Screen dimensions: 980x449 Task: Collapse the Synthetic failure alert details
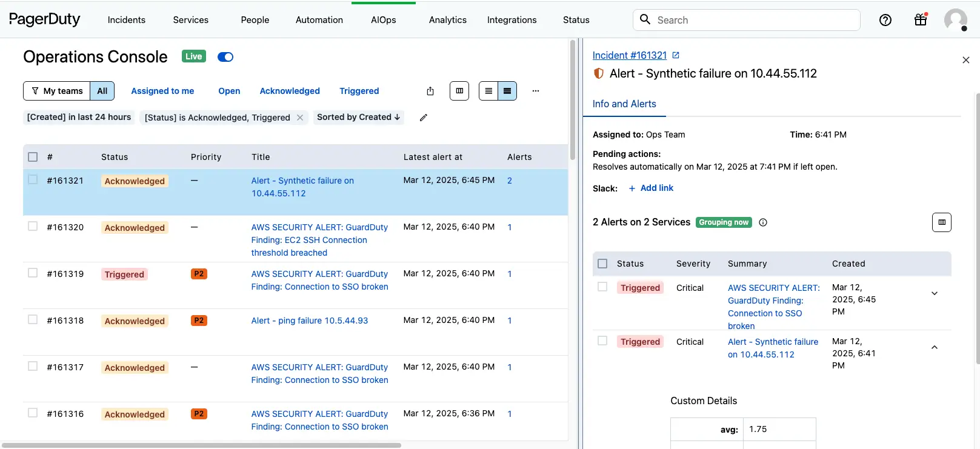[935, 347]
